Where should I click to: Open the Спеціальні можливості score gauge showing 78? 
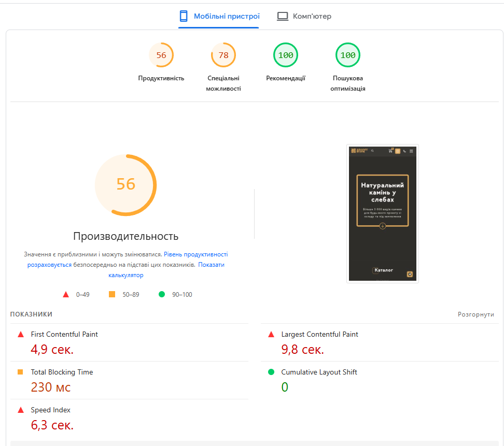click(x=223, y=55)
